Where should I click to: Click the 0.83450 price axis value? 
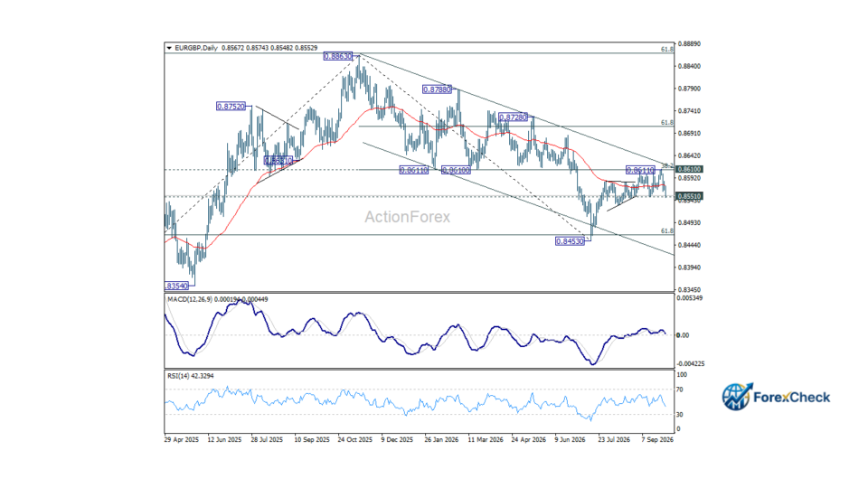coord(689,289)
